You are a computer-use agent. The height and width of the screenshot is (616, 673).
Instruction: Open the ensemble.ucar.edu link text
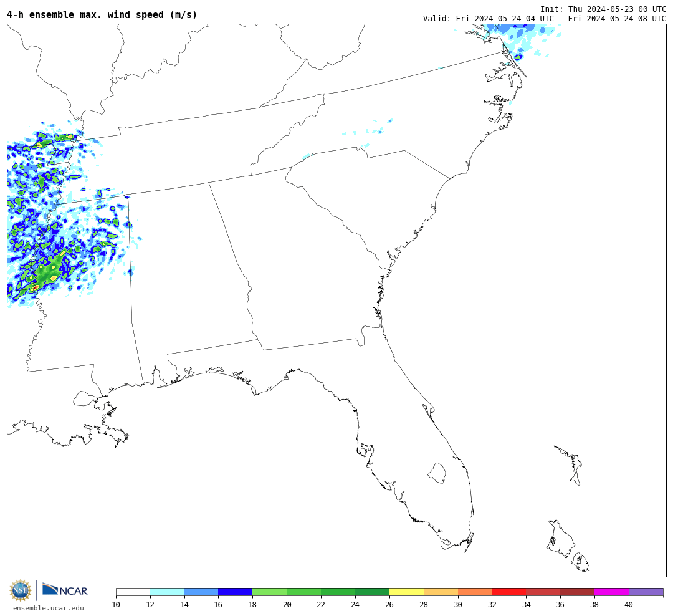49,608
